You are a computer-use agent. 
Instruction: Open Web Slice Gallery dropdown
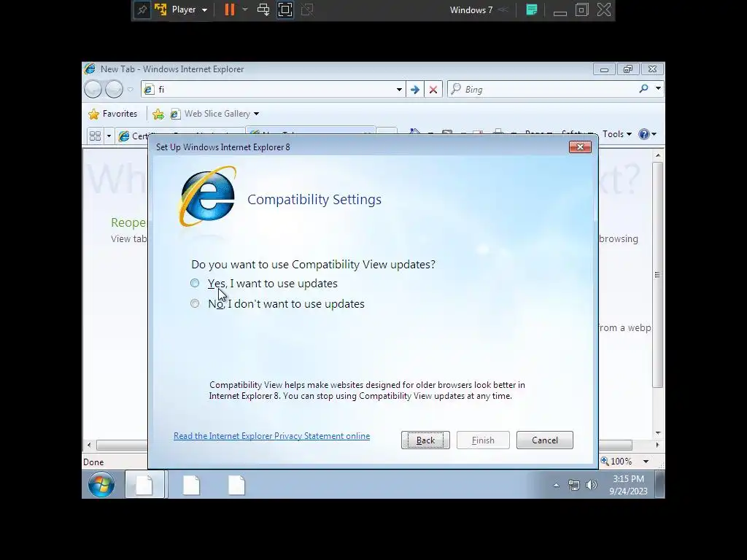pyautogui.click(x=256, y=114)
